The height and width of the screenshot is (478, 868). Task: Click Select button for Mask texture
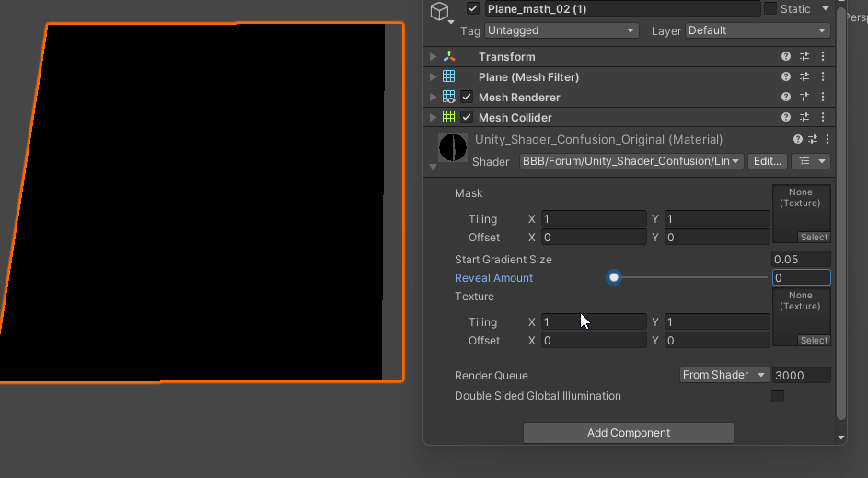[814, 237]
